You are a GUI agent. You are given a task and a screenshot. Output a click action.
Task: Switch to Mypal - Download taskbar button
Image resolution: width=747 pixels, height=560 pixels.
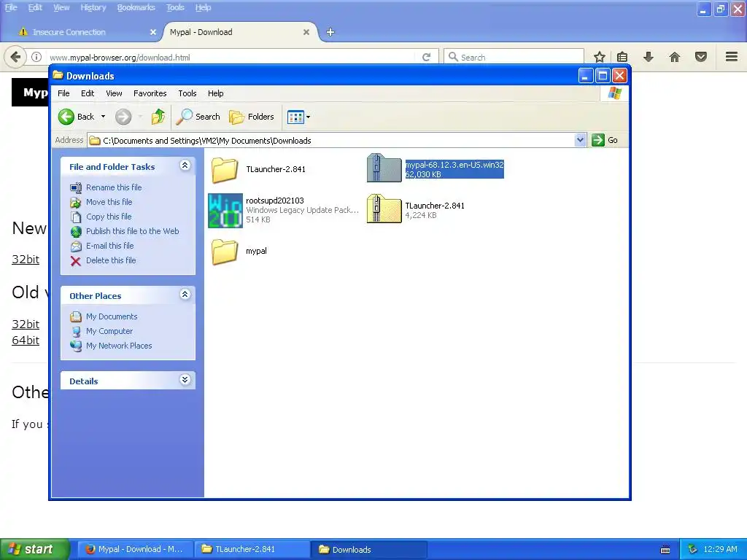click(x=135, y=550)
